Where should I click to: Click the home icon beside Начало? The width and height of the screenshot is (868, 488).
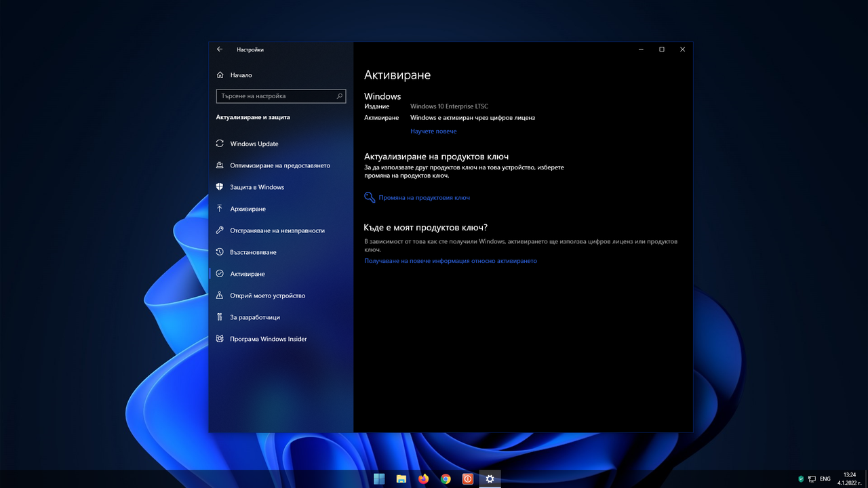[x=220, y=75]
